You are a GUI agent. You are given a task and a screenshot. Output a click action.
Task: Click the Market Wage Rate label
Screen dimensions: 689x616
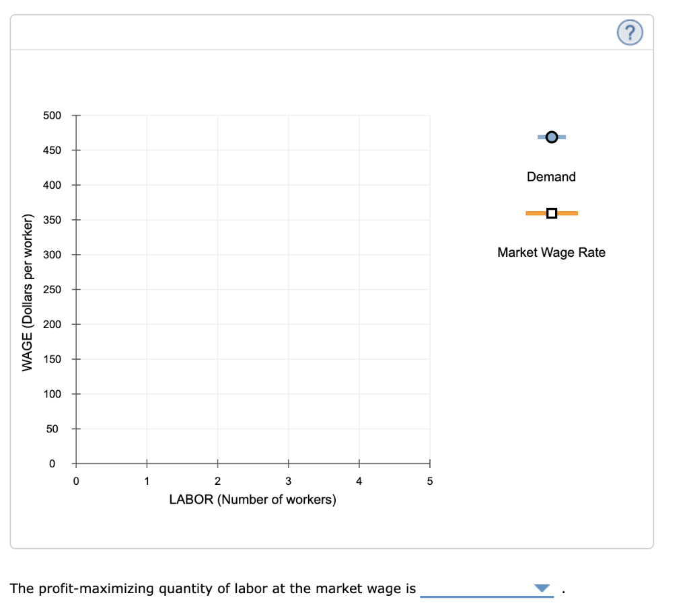pyautogui.click(x=552, y=252)
